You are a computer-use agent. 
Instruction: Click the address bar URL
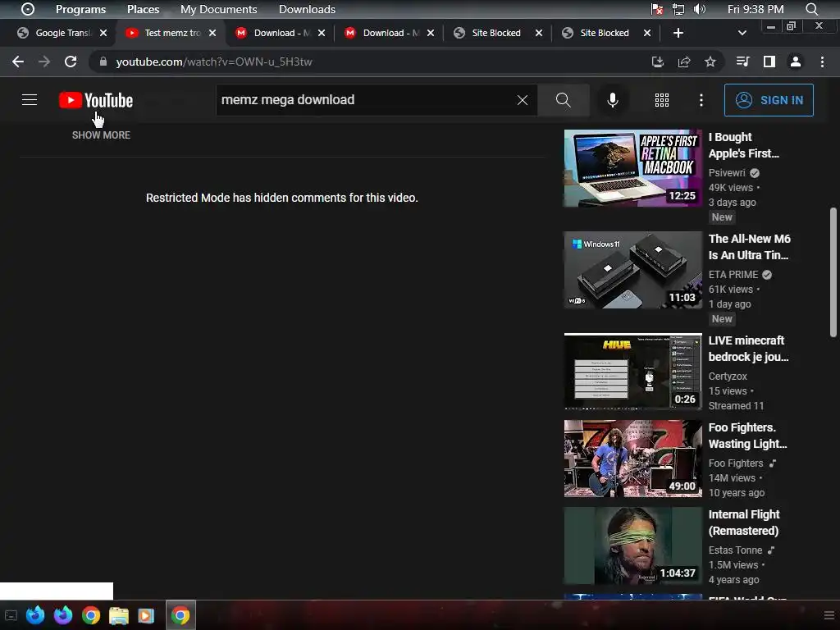pos(214,62)
